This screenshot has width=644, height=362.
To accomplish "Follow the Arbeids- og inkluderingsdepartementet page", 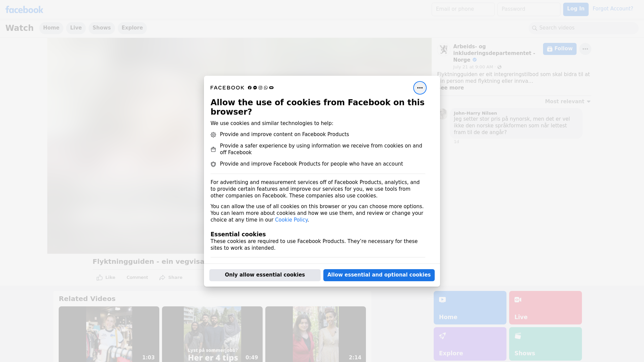I will pos(559,49).
